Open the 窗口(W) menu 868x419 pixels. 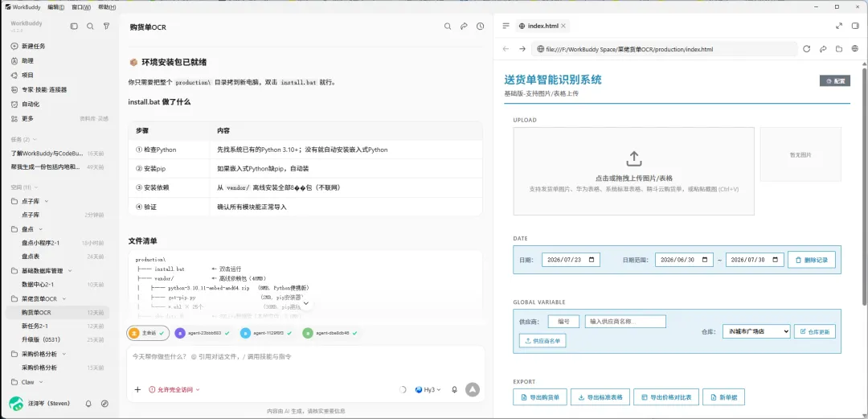pyautogui.click(x=81, y=7)
